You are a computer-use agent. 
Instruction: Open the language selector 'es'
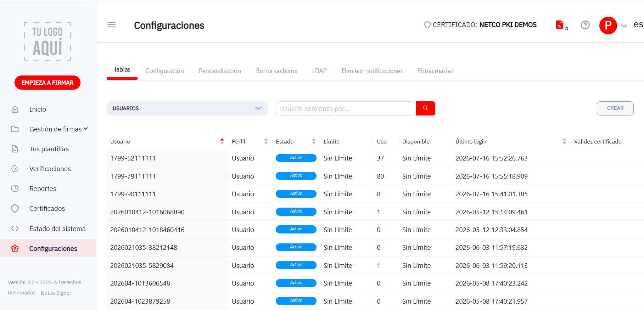(638, 24)
